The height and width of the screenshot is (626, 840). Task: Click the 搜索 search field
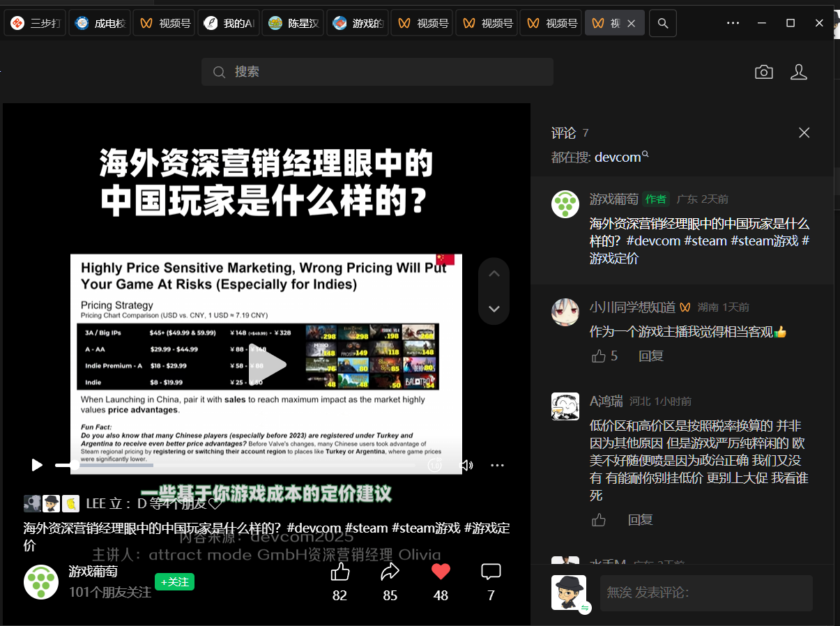(377, 72)
